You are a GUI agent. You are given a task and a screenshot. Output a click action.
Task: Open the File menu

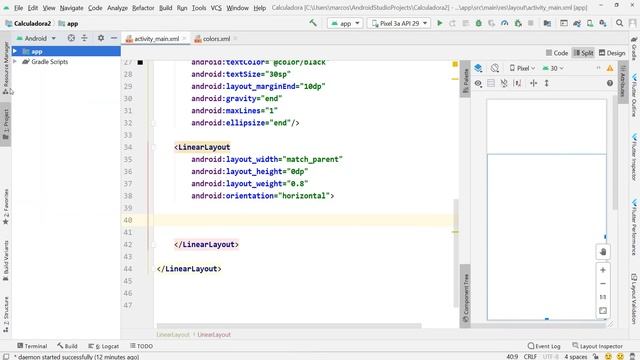(x=18, y=8)
